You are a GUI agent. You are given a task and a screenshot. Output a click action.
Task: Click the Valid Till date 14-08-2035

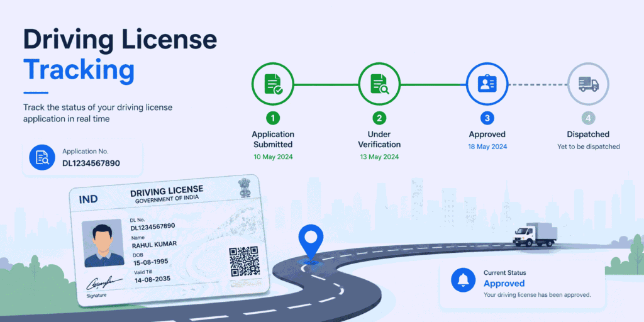coord(152,280)
